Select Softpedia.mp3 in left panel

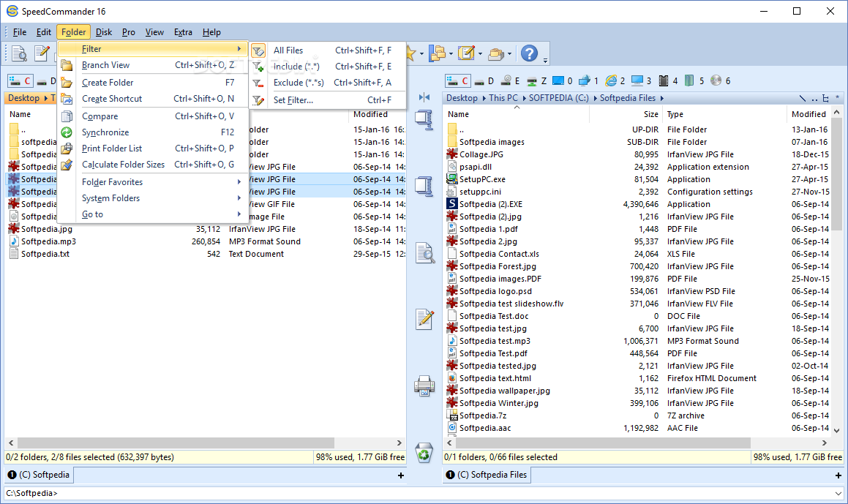tap(48, 241)
